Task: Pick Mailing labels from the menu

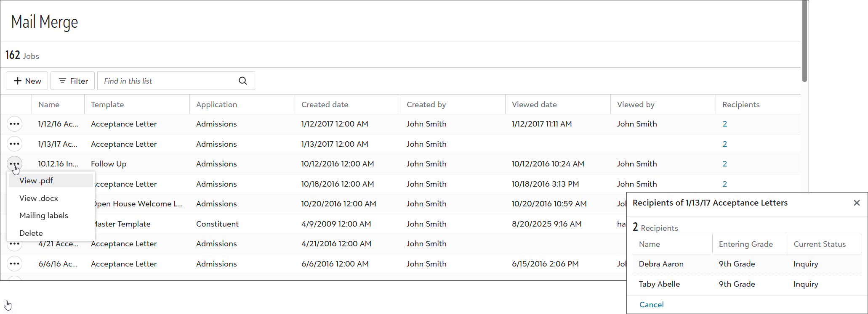Action: point(44,216)
